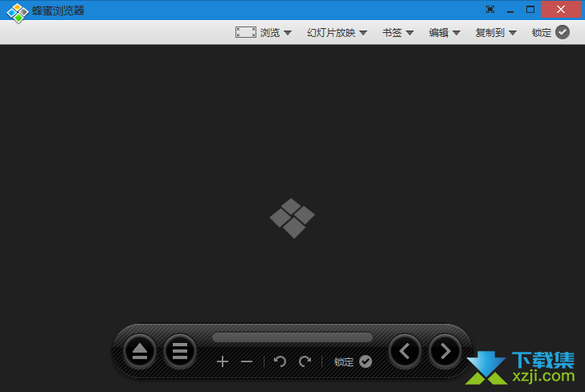Image resolution: width=585 pixels, height=392 pixels.
Task: Click the 锁定 label in top toolbar
Action: 542,33
